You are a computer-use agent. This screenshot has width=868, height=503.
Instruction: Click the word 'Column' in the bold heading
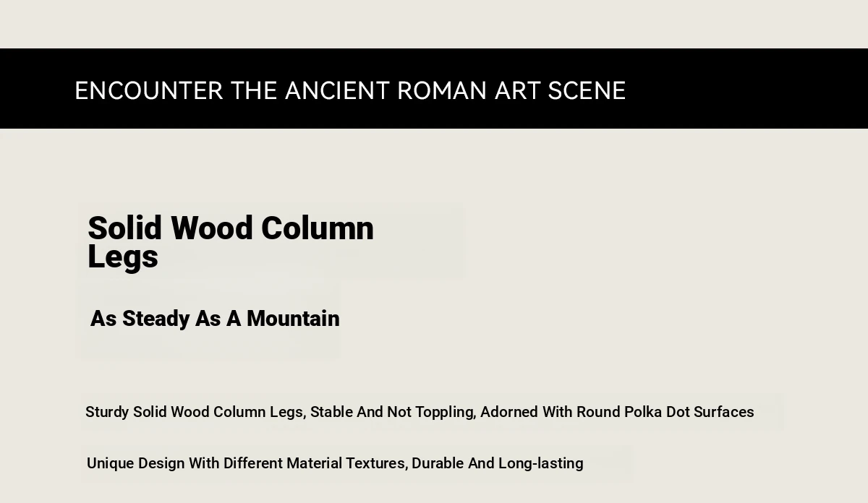pyautogui.click(x=318, y=228)
